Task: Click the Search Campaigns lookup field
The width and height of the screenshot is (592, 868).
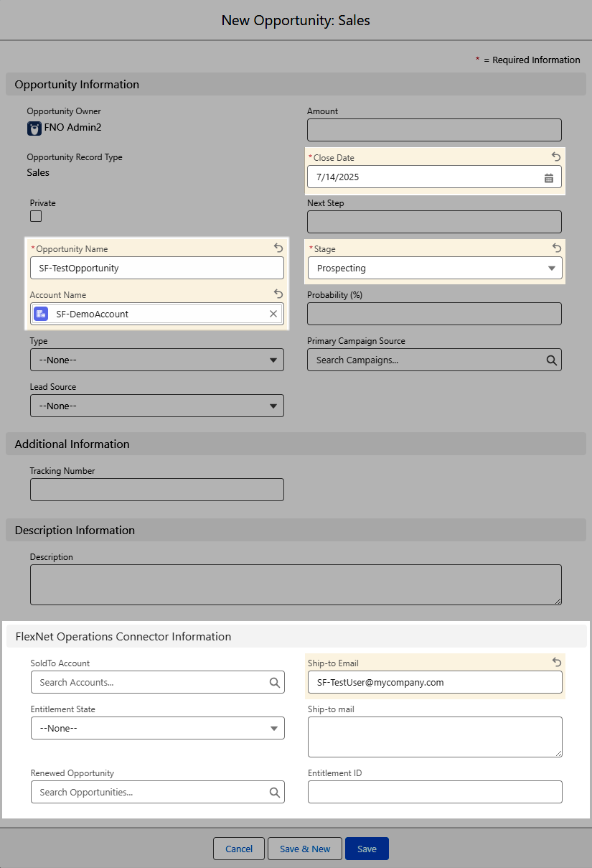Action: [434, 360]
